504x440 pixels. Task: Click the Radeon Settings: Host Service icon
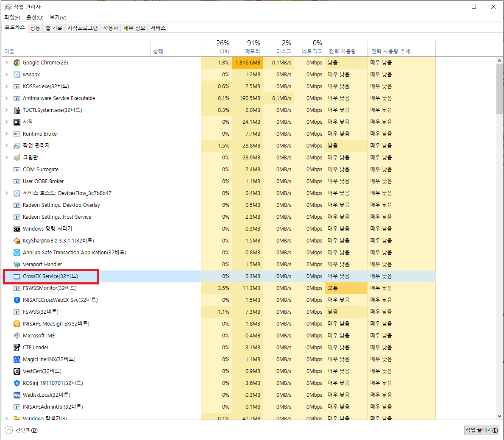click(17, 217)
